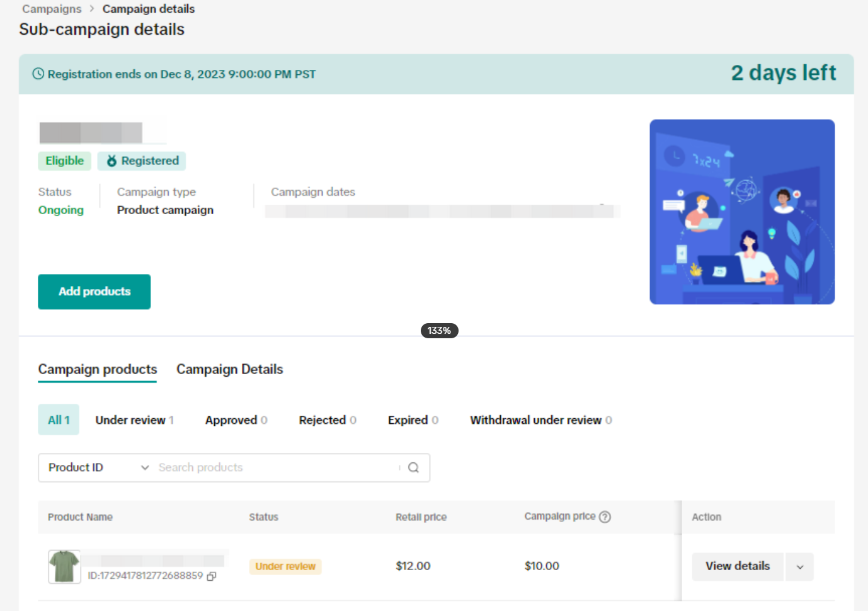The image size is (868, 611).
Task: Click the Registered badge label
Action: tap(150, 161)
